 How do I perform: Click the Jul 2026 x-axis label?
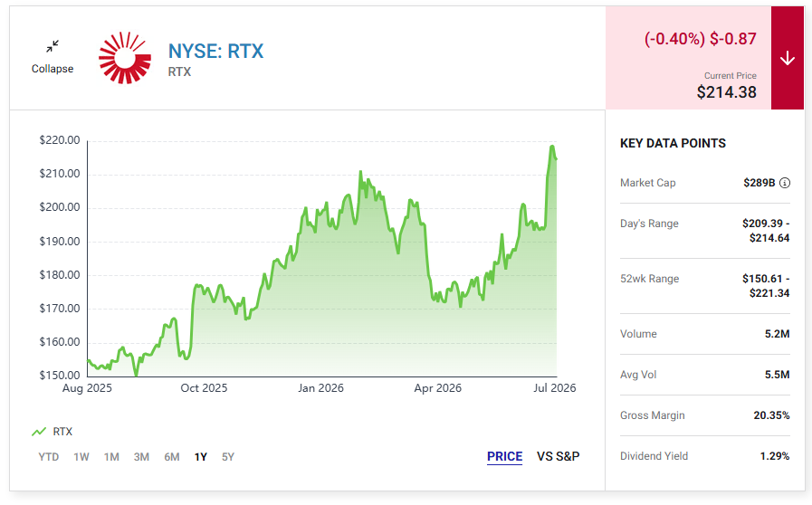(x=555, y=388)
